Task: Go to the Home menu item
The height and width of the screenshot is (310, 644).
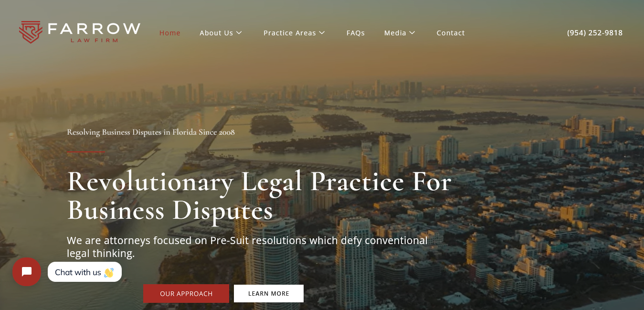Action: coord(170,32)
